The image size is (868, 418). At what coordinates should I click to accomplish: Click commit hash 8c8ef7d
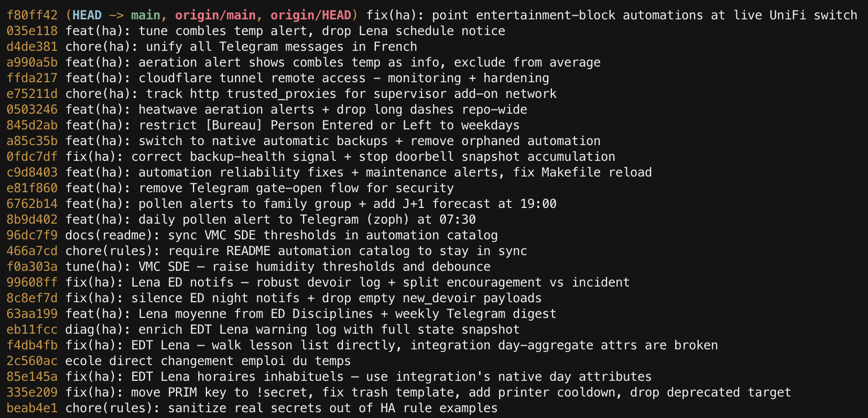click(32, 298)
